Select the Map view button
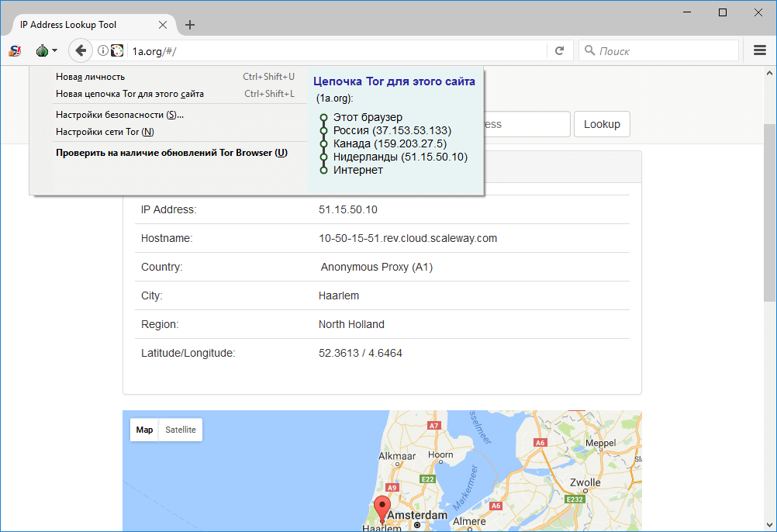 tap(144, 430)
